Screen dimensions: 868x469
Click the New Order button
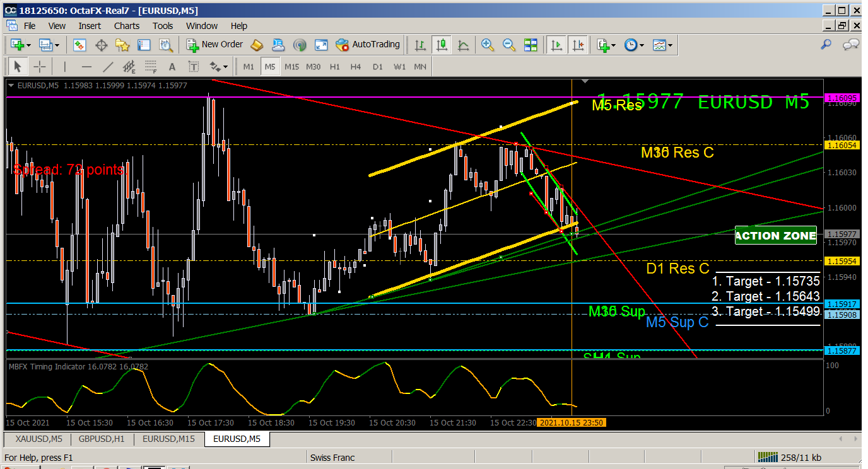click(x=214, y=45)
